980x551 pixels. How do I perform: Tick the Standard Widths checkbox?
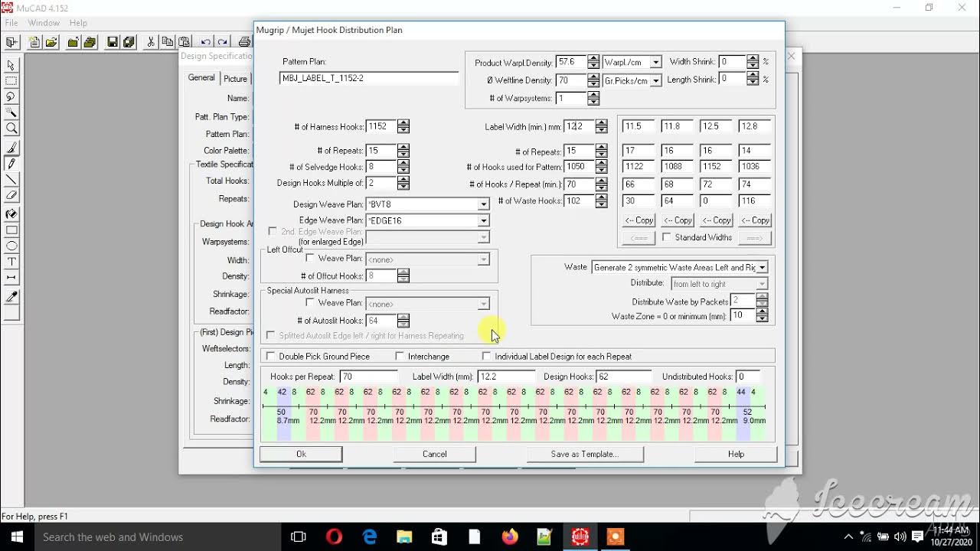point(667,237)
